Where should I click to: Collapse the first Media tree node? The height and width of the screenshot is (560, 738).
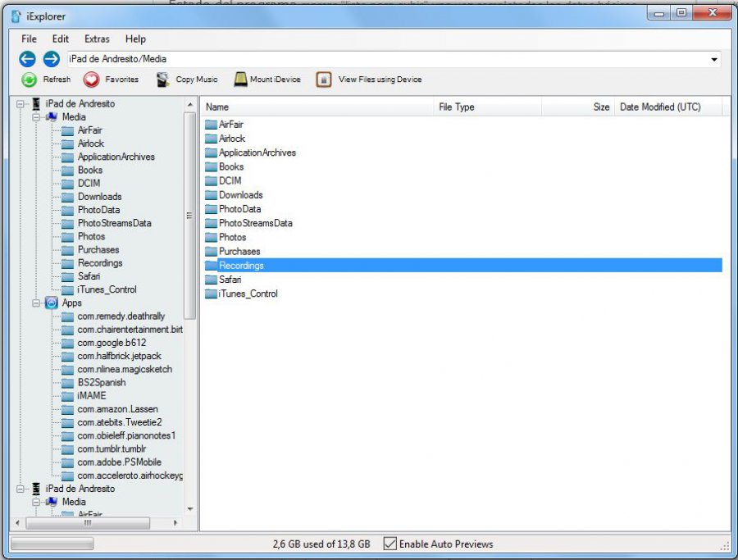[x=36, y=117]
